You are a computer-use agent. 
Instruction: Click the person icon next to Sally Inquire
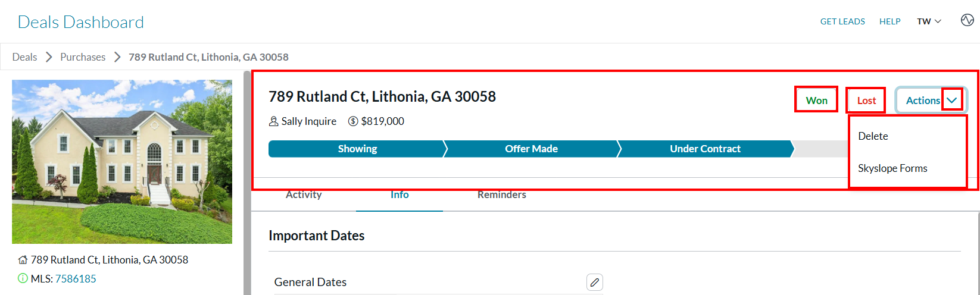click(x=274, y=121)
